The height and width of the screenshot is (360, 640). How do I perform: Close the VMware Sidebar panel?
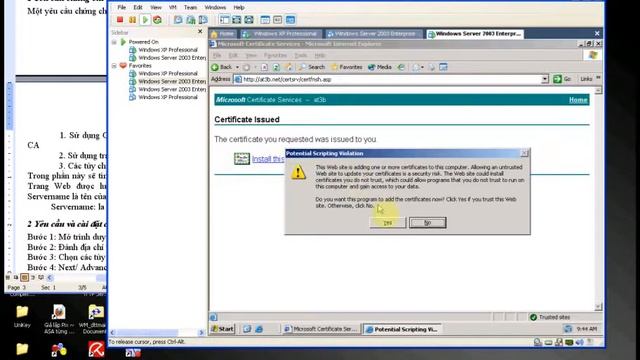tap(200, 31)
